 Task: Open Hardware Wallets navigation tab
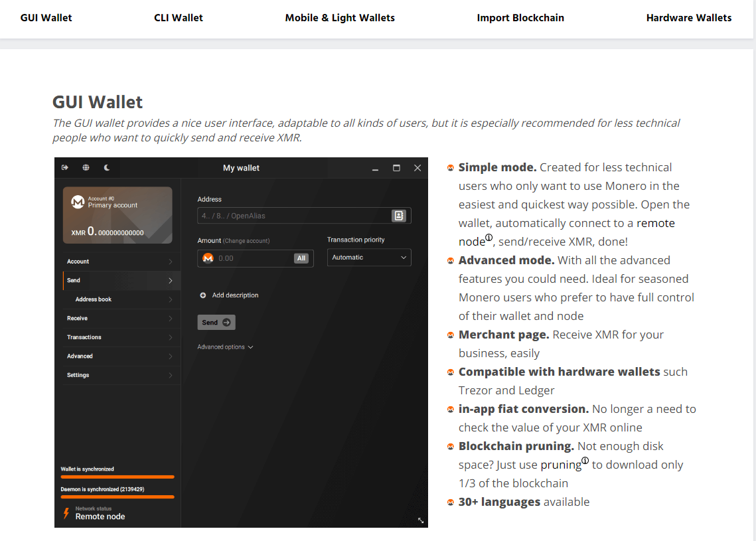[688, 18]
